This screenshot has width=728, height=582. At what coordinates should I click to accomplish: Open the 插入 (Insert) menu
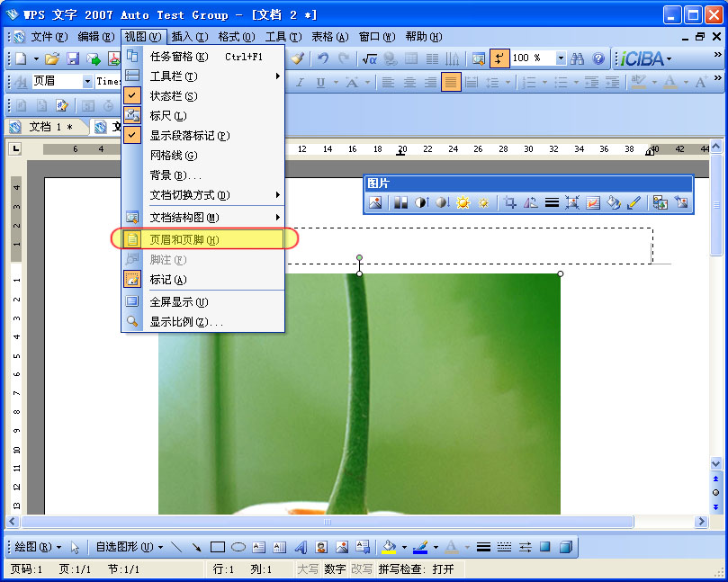(194, 37)
